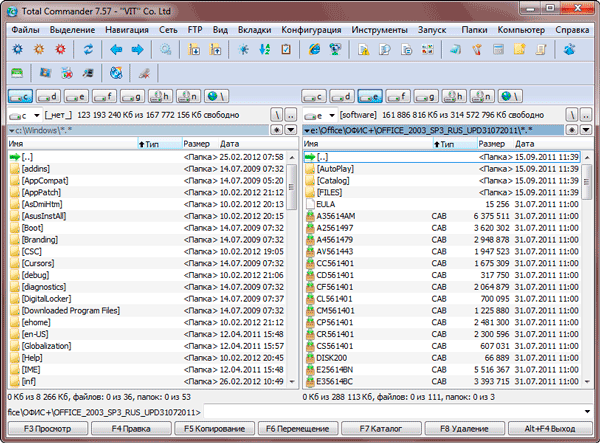Click the blue back arrow in toolbar

[116, 48]
